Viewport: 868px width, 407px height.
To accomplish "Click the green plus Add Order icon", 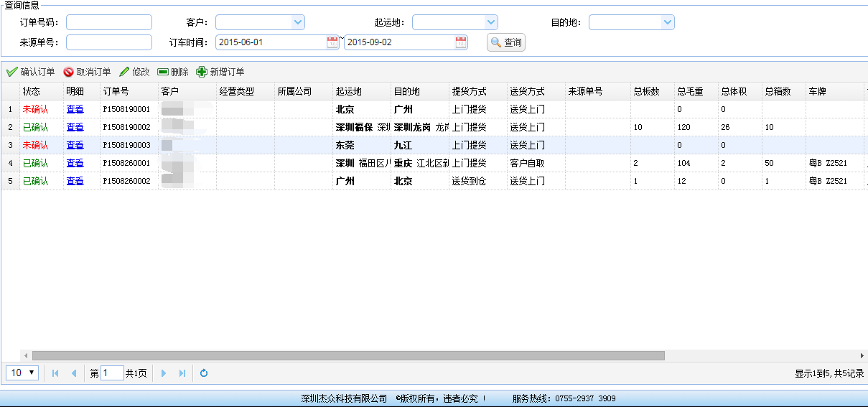I will click(x=202, y=72).
